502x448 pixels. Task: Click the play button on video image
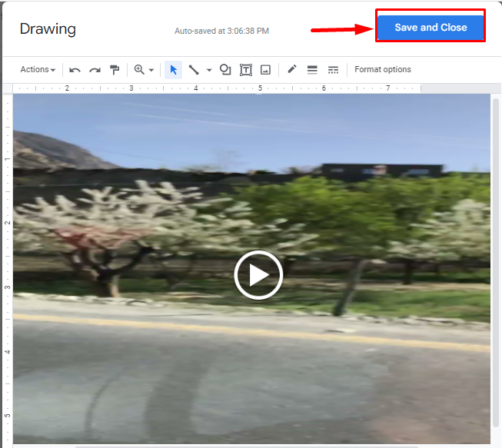258,275
